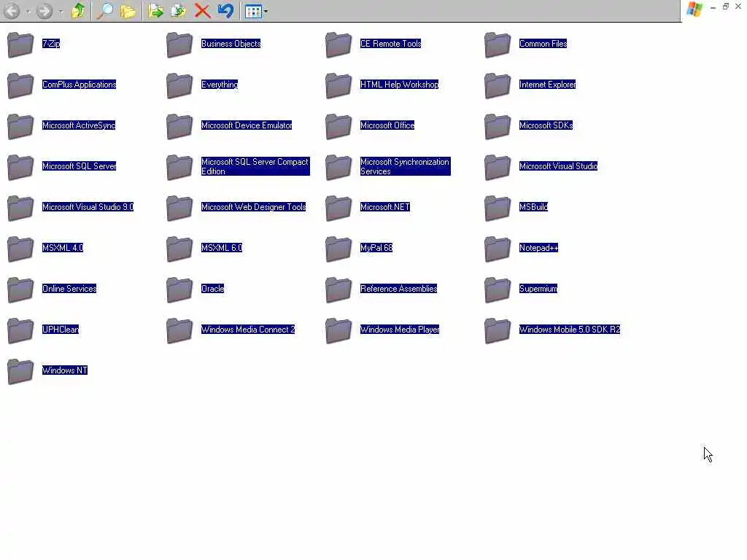Go forward with the Forward arrow button
Screen dimensions: 747x560
pos(44,11)
